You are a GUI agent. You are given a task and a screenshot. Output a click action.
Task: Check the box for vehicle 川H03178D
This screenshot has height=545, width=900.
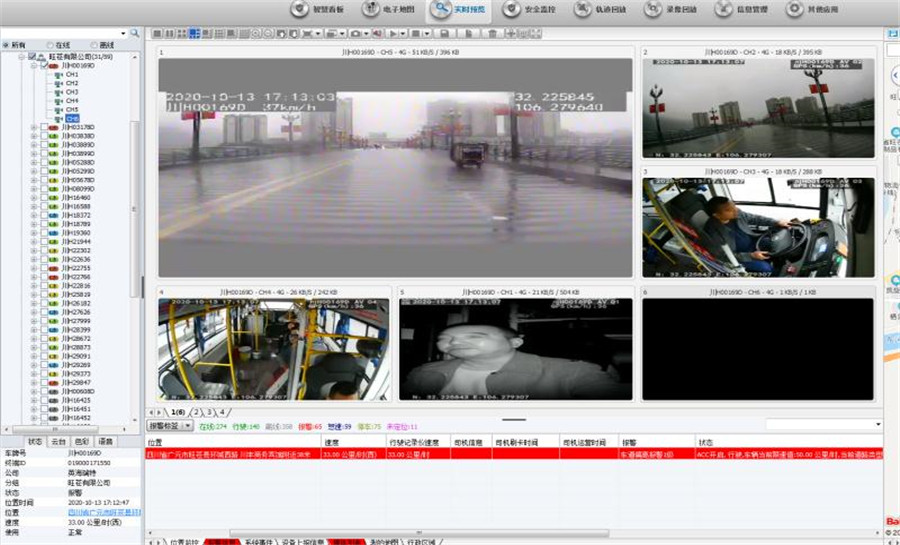point(43,127)
